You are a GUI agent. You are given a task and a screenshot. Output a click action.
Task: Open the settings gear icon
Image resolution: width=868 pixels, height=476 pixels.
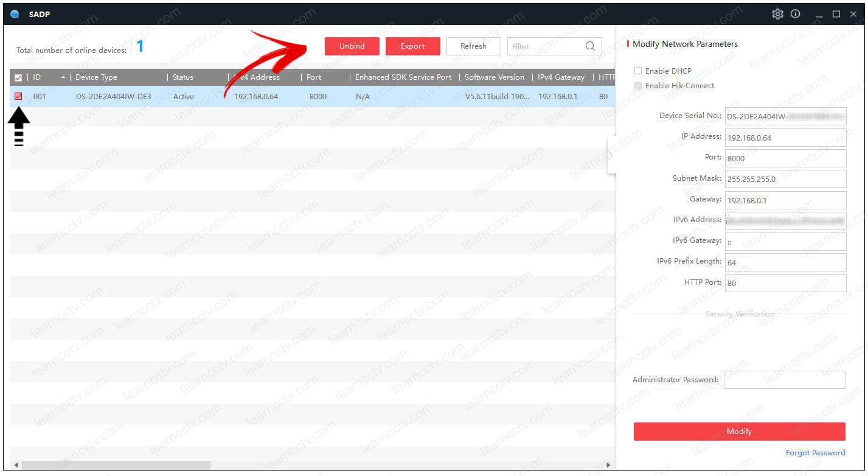tap(777, 14)
